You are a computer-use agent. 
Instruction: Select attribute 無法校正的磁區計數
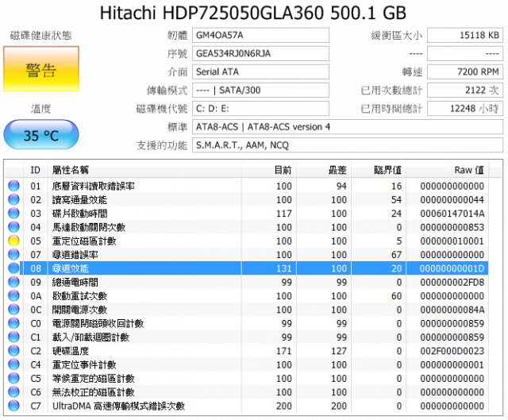tap(94, 392)
